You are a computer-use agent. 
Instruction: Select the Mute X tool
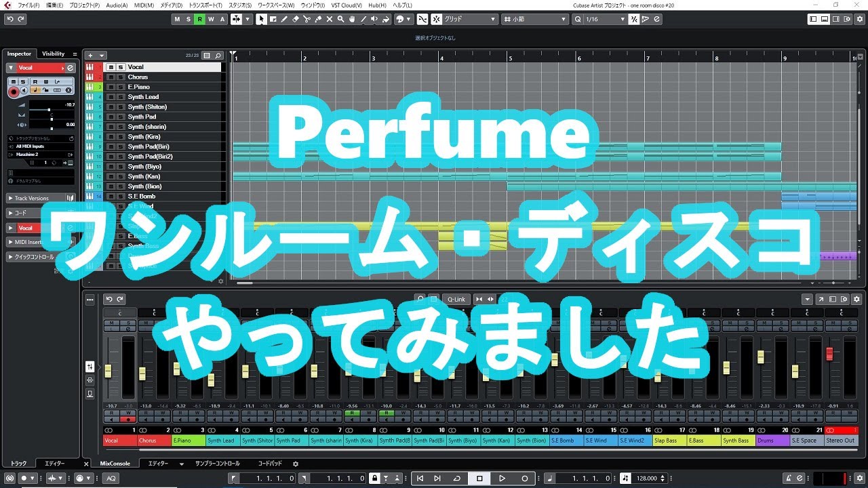tap(330, 19)
